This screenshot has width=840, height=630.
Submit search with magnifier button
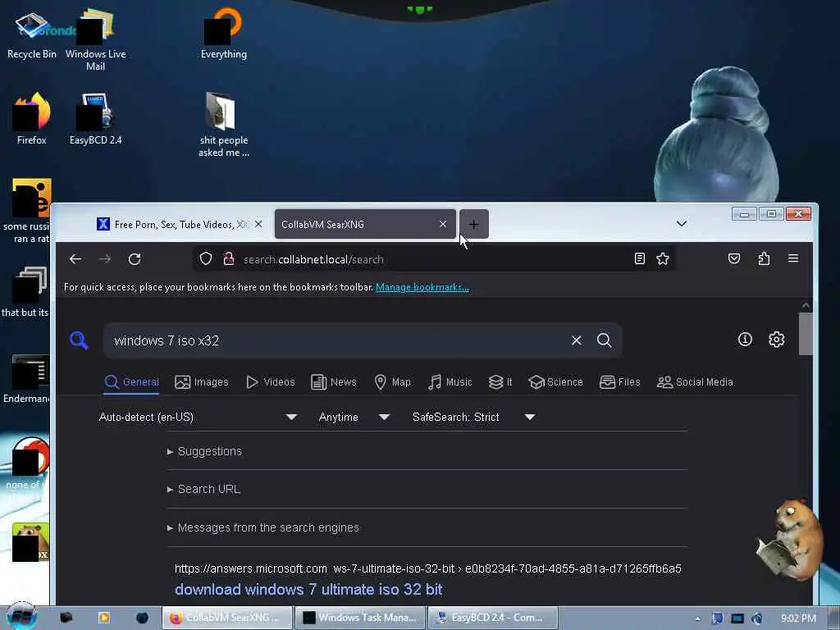(605, 340)
